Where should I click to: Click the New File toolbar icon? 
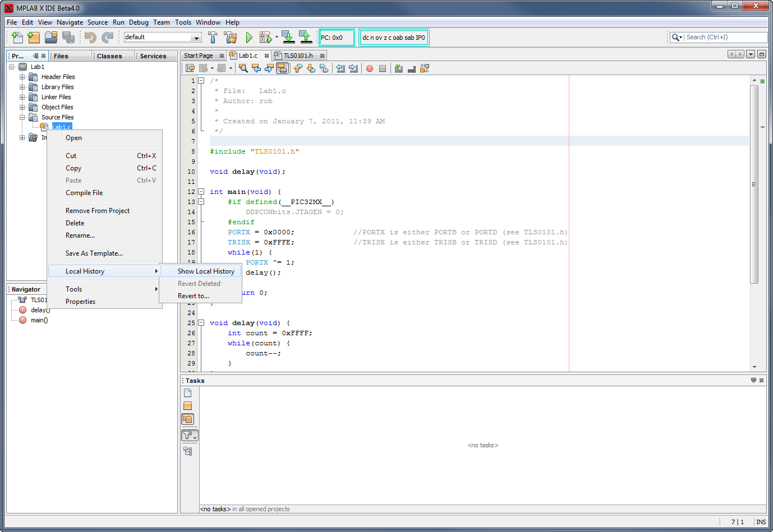click(17, 38)
